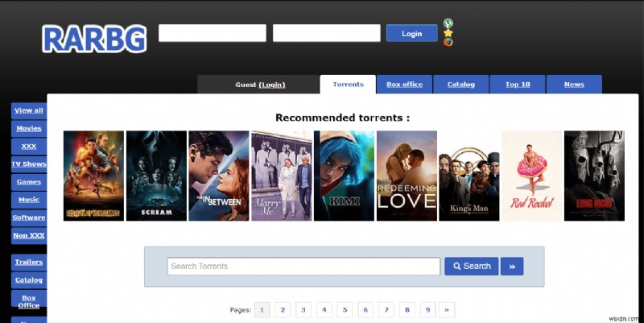Open the Kimi poster

345,176
